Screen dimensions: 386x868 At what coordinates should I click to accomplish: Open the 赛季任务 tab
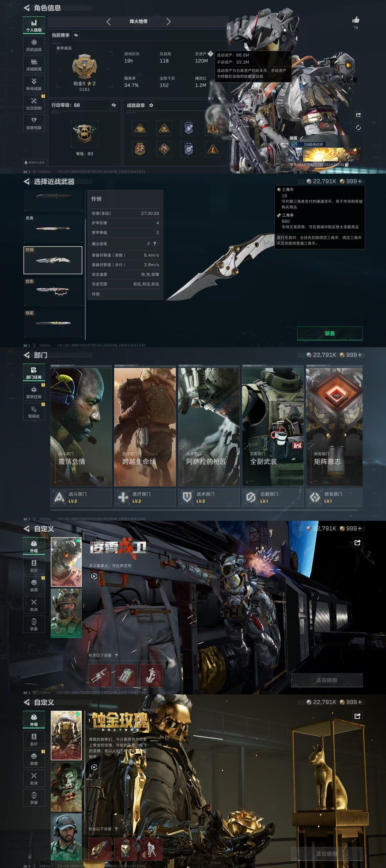click(x=34, y=392)
